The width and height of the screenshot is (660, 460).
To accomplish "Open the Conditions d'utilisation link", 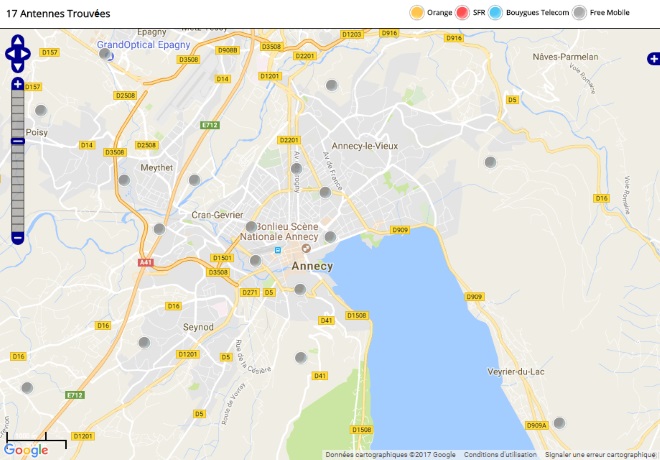I will pos(500,455).
